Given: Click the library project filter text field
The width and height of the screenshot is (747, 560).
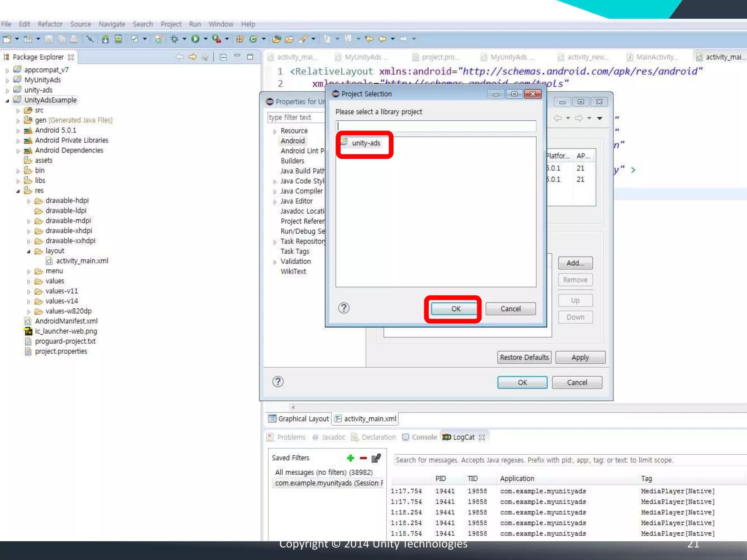Looking at the screenshot, I should point(436,126).
